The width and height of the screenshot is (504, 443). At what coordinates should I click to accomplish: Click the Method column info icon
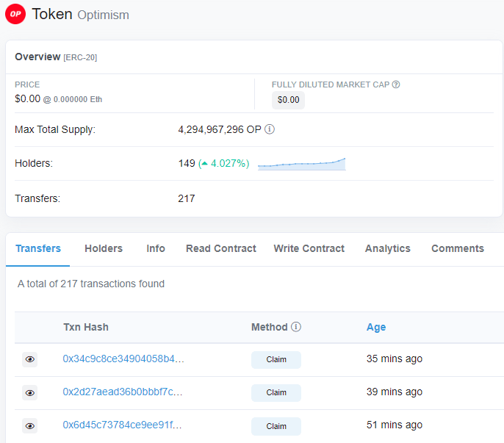coord(296,327)
